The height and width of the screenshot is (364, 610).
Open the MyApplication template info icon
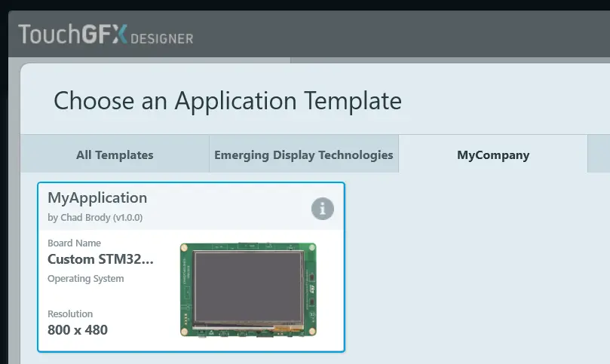click(x=323, y=209)
